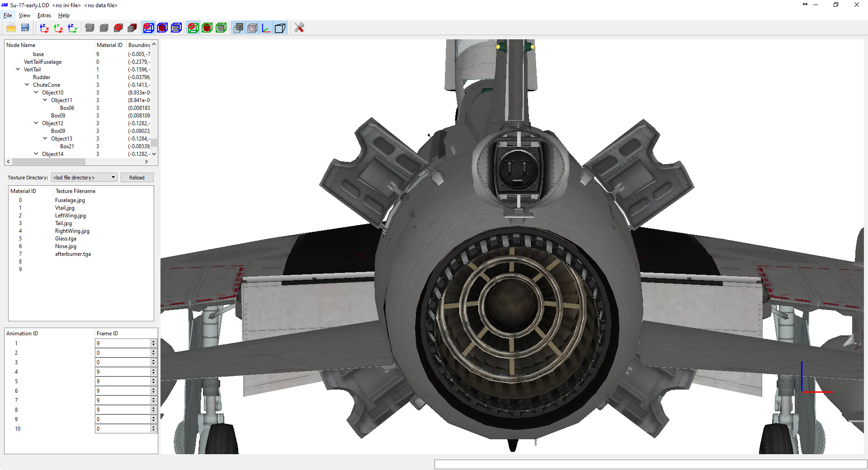The height and width of the screenshot is (470, 868).
Task: Open the Extras menu
Action: tap(44, 15)
